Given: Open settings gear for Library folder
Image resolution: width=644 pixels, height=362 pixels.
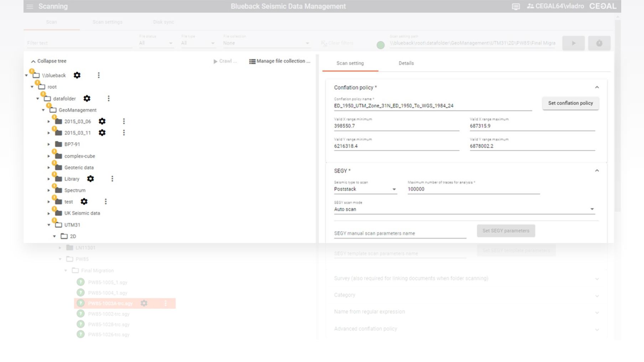Looking at the screenshot, I should point(90,179).
